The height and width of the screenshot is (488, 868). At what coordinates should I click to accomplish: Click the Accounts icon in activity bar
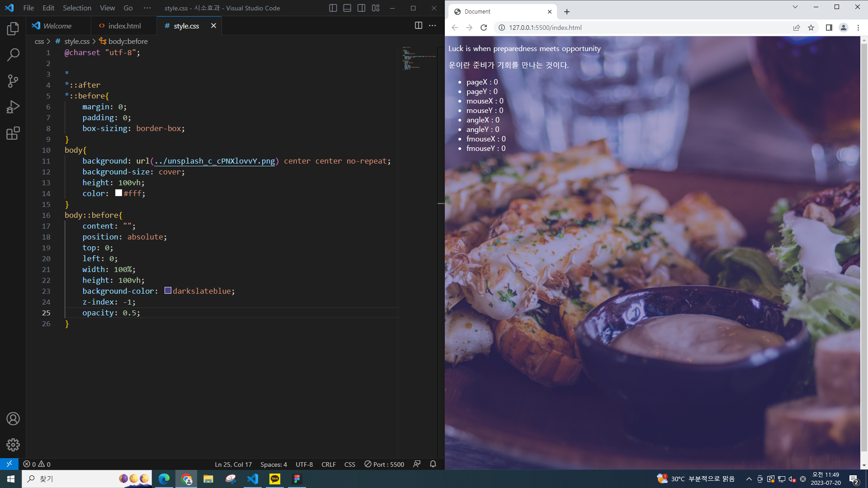13,419
